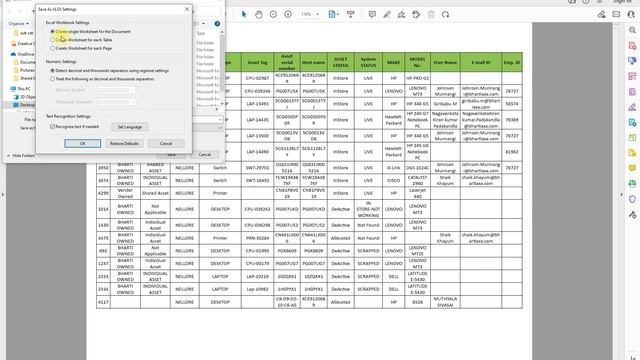Screen dimensions: 640x360
Task: Open the Fill & Sign tool in right pane
Action: 632,107
